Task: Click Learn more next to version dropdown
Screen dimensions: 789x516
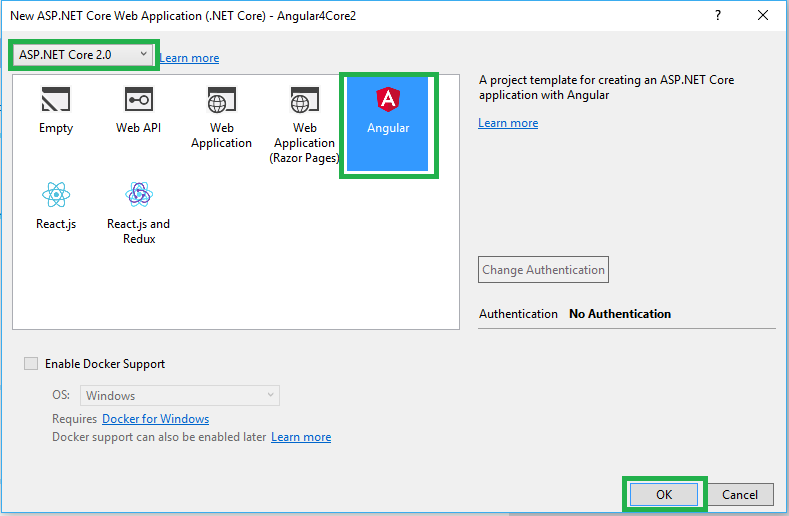Action: pos(189,58)
